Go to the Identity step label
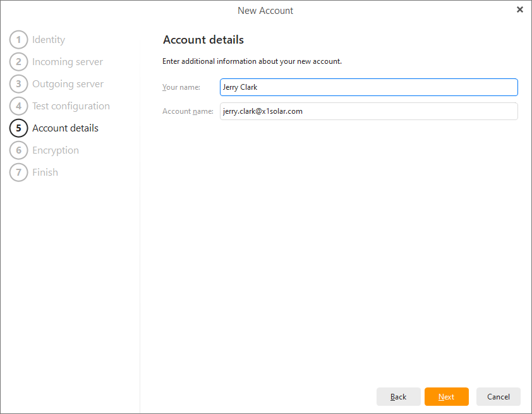 click(49, 40)
